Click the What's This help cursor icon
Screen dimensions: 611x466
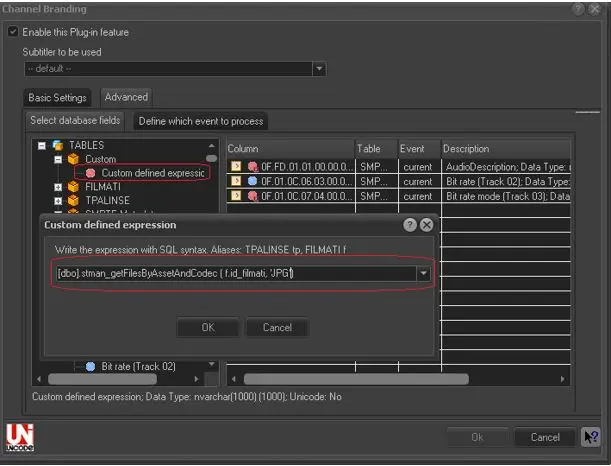pos(590,437)
